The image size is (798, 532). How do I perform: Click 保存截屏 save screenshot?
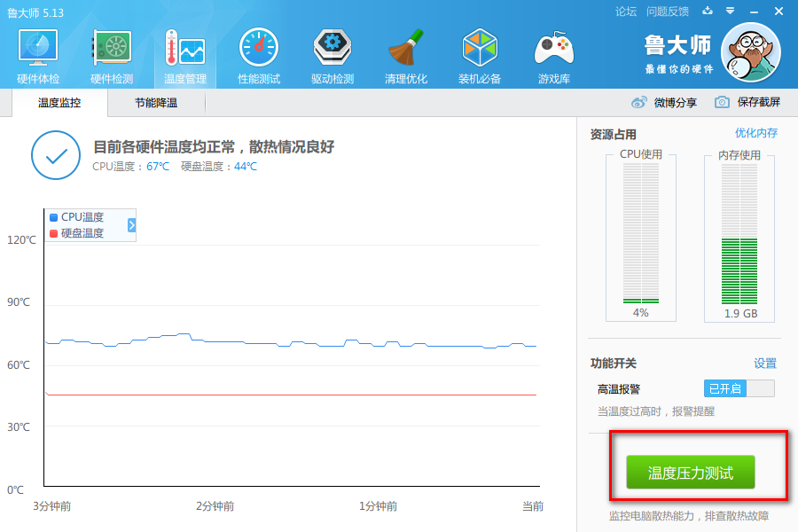click(x=759, y=102)
